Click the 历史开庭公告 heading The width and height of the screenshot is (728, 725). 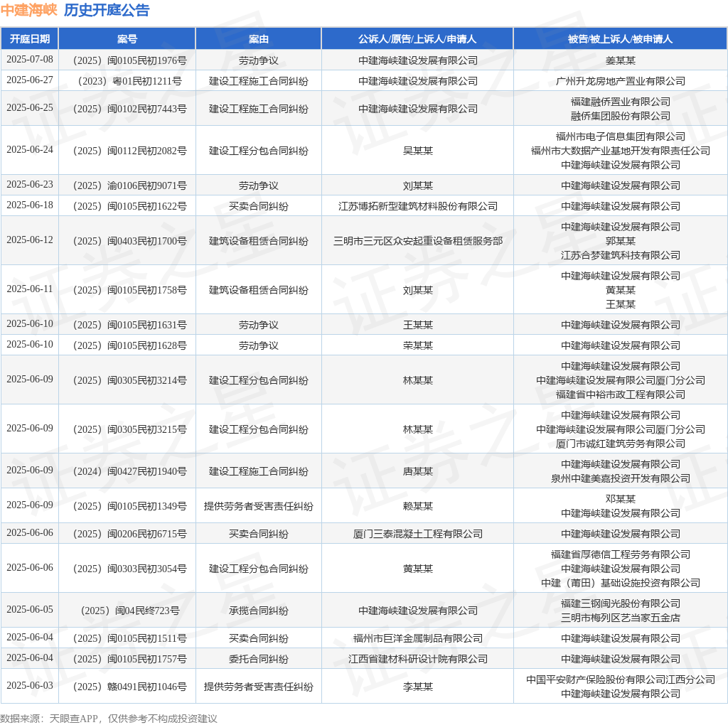pos(107,10)
